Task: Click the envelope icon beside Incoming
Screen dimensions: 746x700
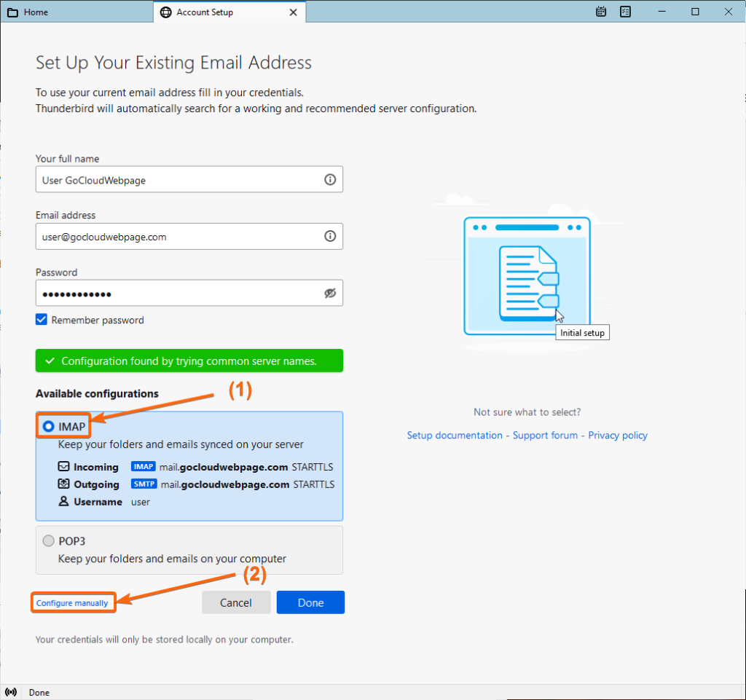Action: pyautogui.click(x=66, y=466)
